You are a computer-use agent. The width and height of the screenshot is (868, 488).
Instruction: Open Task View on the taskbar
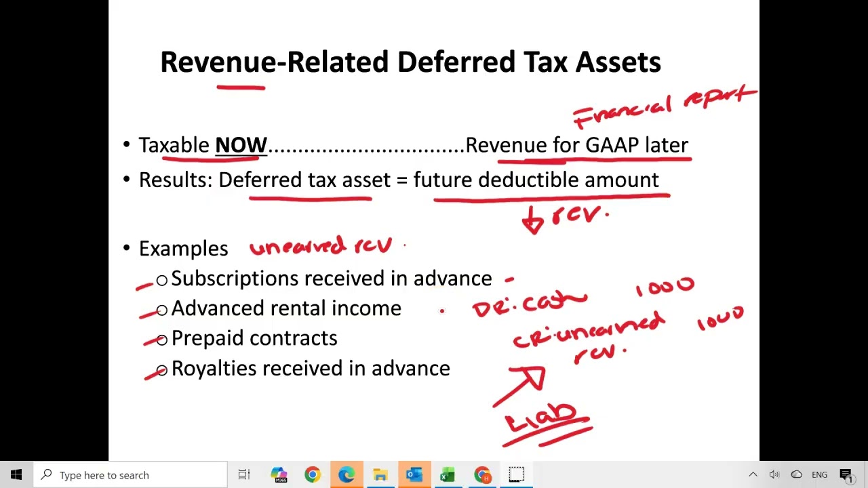pos(244,475)
